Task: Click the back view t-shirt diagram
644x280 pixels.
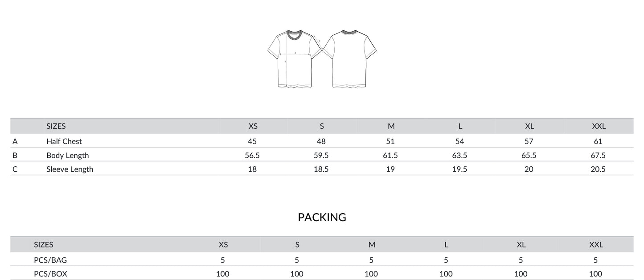Action: [349, 59]
